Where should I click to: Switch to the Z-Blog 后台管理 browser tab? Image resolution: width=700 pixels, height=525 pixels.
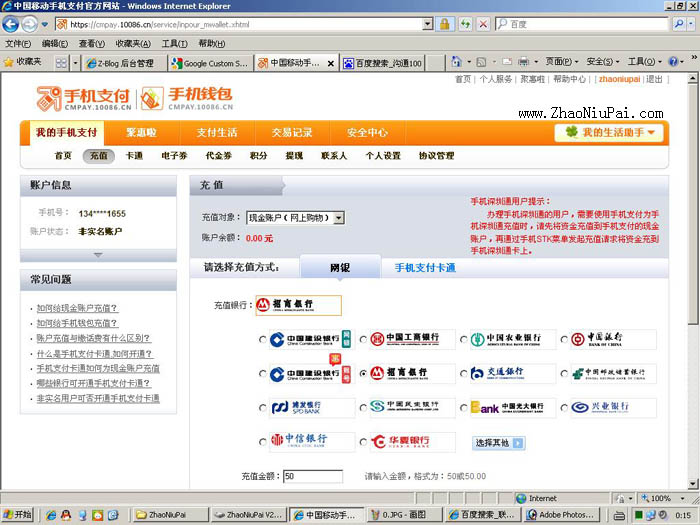pos(125,63)
